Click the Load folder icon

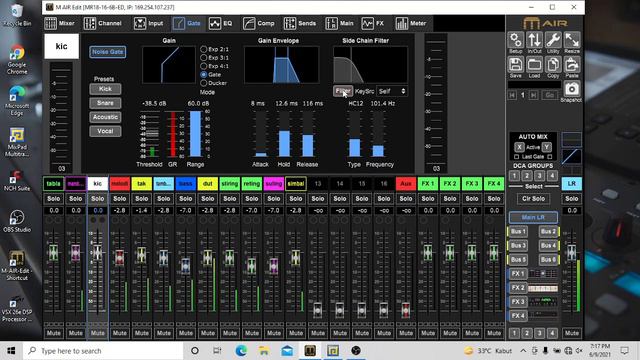[x=534, y=65]
